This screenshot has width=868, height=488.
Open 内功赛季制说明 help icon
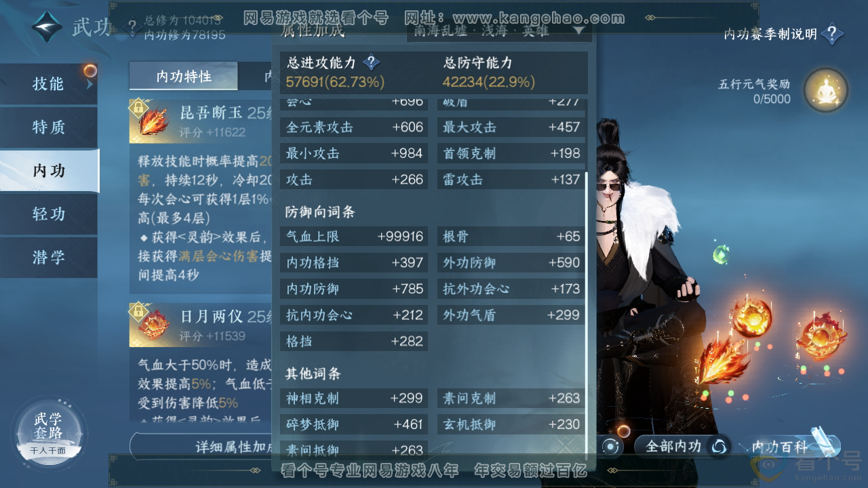(832, 33)
